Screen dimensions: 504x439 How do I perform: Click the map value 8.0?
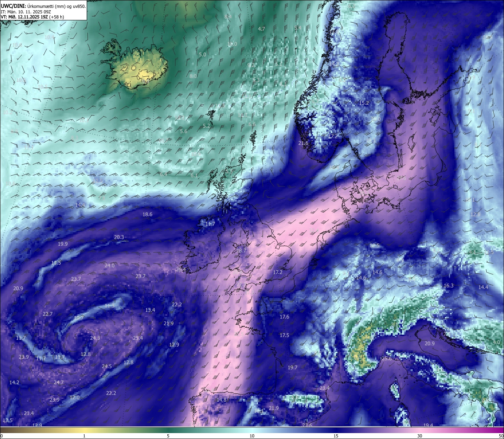[x=193, y=76]
